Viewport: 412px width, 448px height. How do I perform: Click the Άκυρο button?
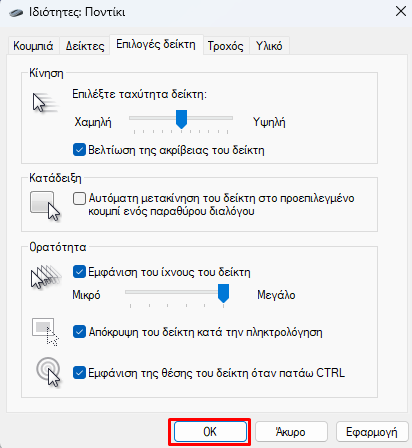[291, 432]
